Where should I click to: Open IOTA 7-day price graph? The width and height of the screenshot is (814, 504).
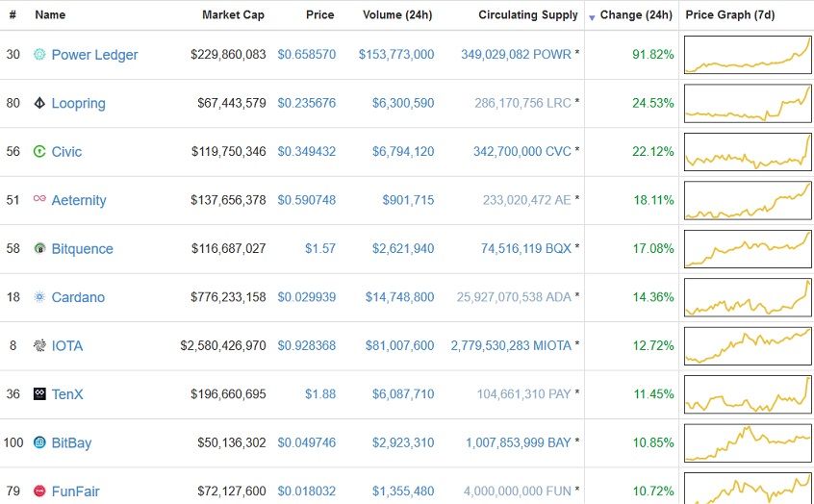pos(748,345)
